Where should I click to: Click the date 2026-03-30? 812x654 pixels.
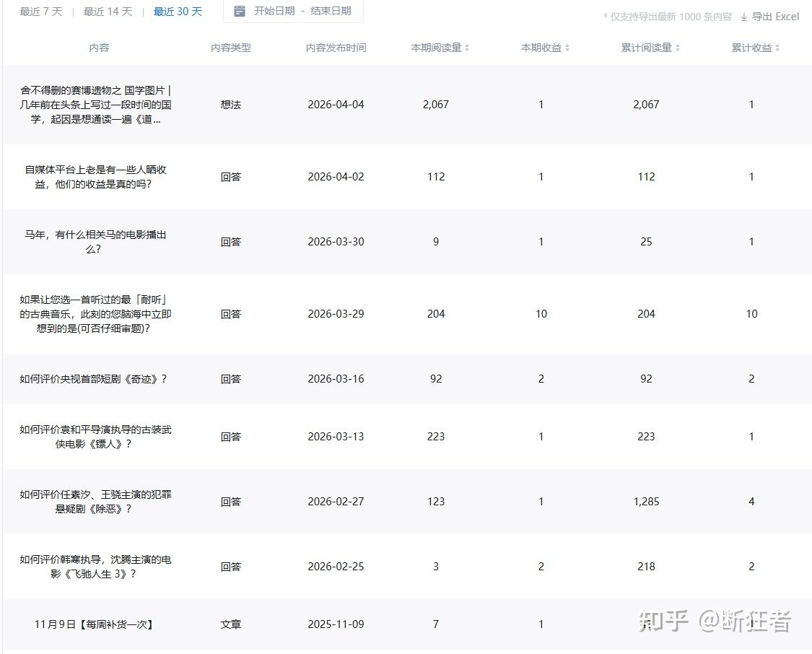pyautogui.click(x=336, y=242)
